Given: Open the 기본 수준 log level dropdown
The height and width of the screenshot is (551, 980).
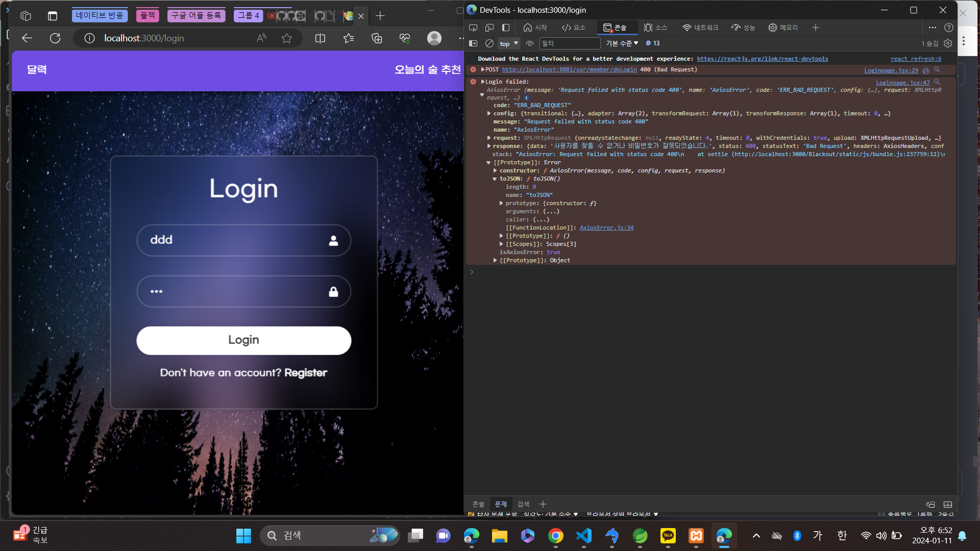Looking at the screenshot, I should pyautogui.click(x=621, y=43).
